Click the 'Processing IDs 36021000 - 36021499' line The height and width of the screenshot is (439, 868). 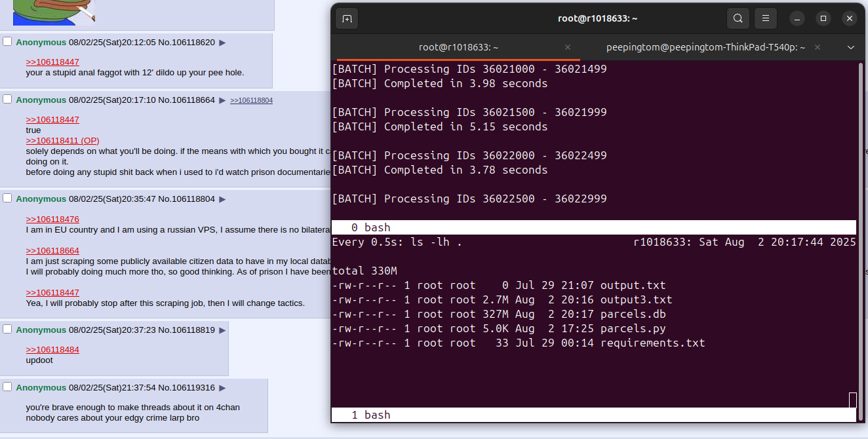point(469,69)
